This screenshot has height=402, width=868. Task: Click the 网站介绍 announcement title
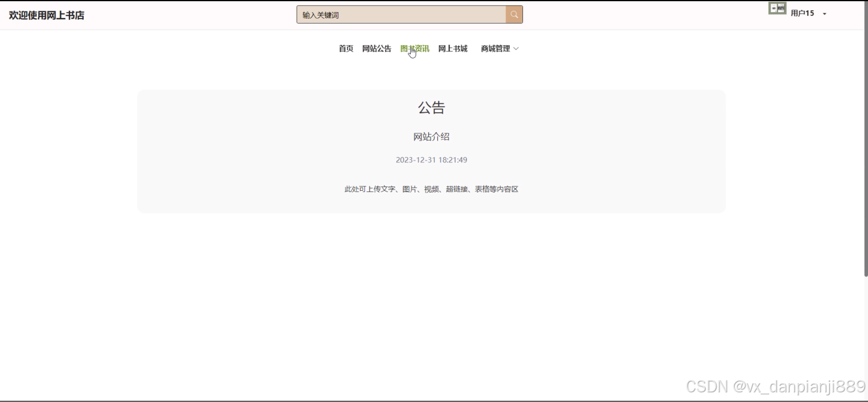[x=431, y=137]
